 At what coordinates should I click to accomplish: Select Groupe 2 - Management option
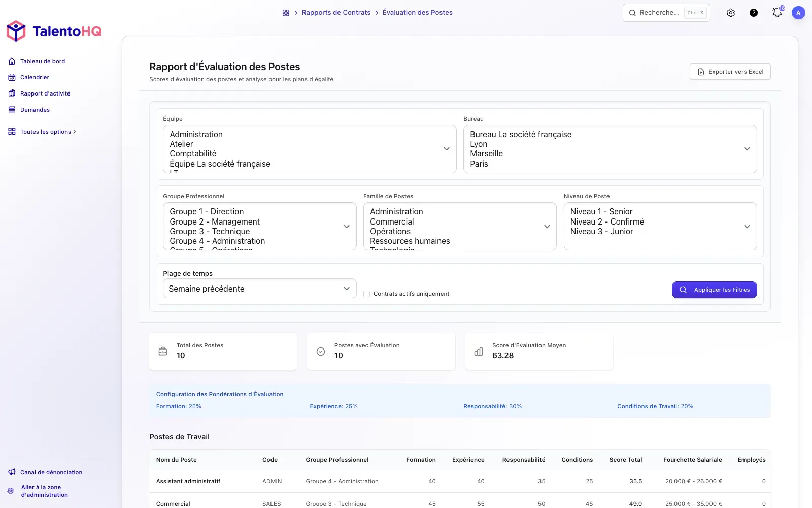[x=214, y=222]
